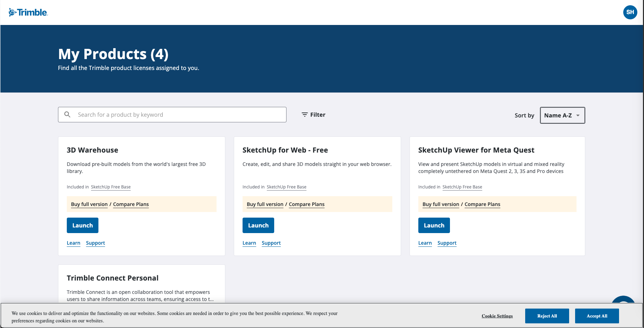Open the chat help bubble icon
This screenshot has width=644, height=328.
(x=623, y=300)
